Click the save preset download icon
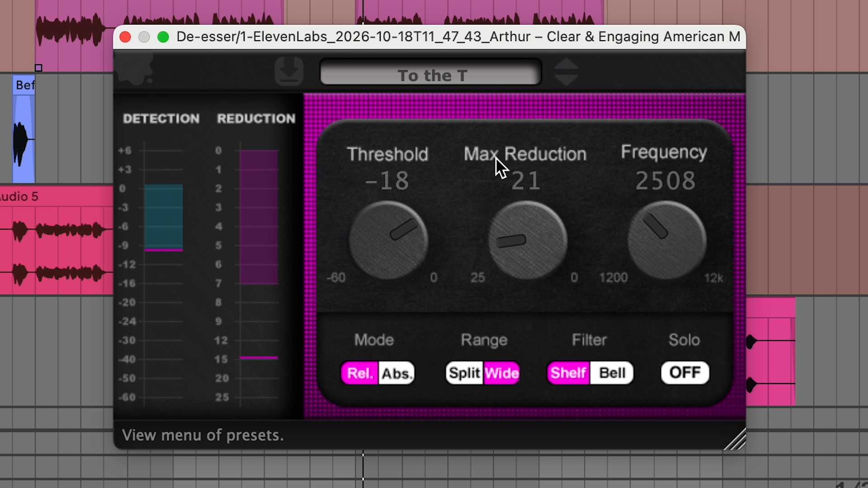The width and height of the screenshot is (868, 488). click(289, 71)
